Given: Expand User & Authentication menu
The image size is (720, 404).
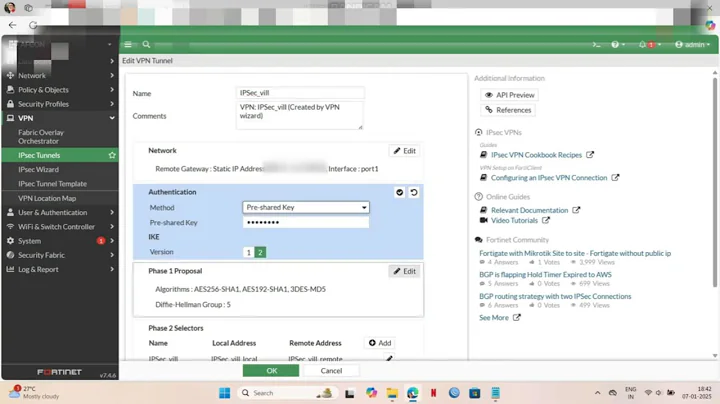Looking at the screenshot, I should (60, 213).
